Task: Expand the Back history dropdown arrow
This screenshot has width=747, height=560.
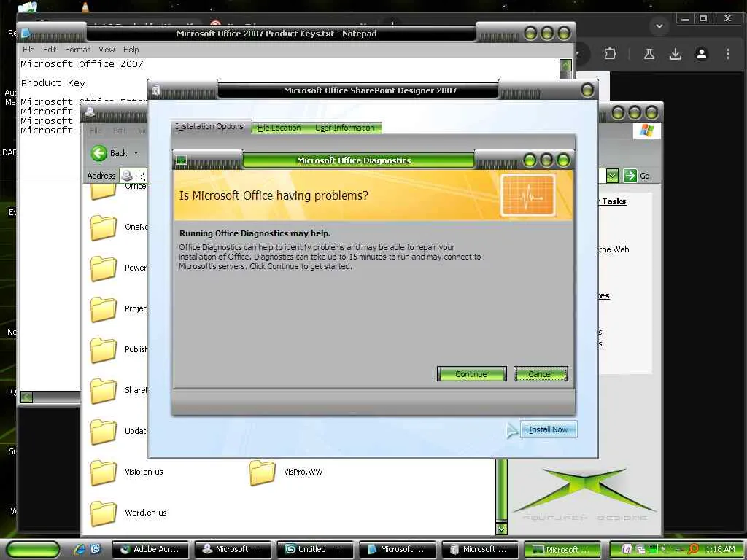Action: pyautogui.click(x=136, y=153)
